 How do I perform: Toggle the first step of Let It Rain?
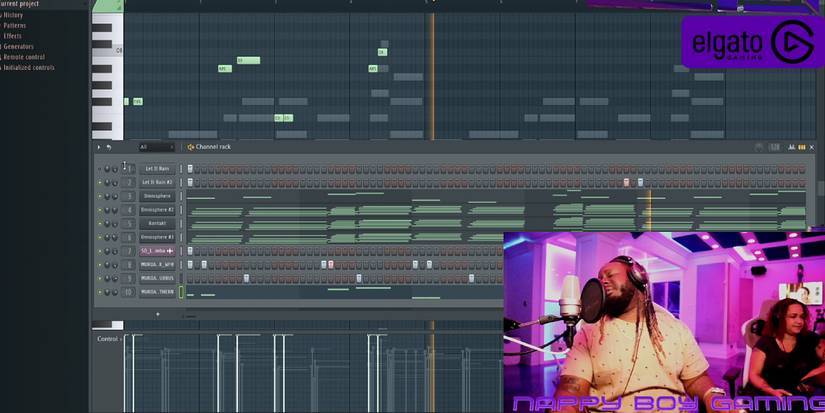pyautogui.click(x=190, y=169)
